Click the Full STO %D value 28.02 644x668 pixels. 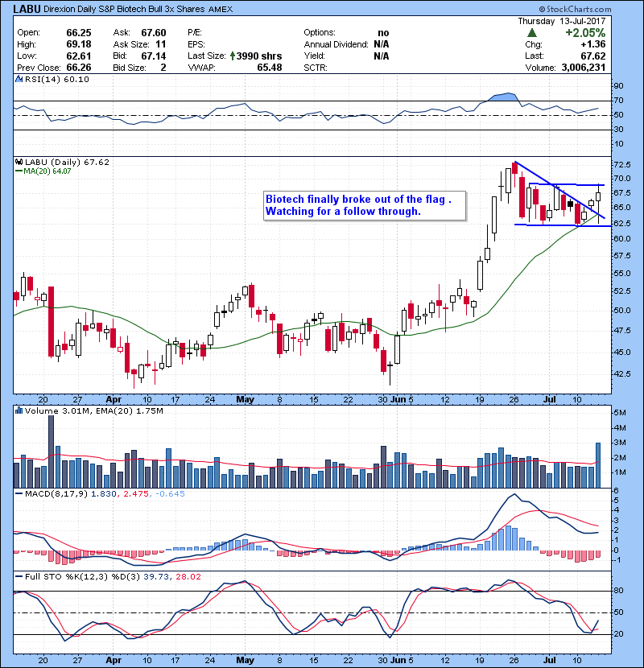coord(188,577)
